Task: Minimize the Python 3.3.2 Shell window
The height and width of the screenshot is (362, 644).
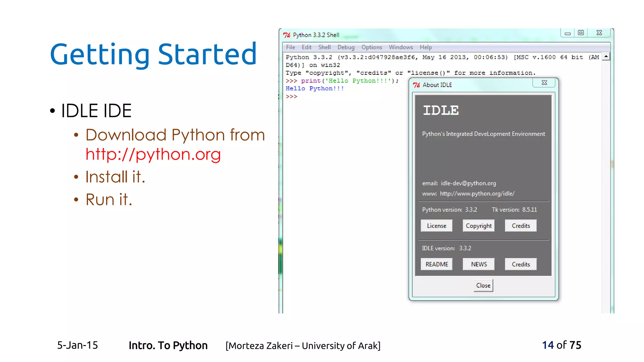Action: click(568, 33)
